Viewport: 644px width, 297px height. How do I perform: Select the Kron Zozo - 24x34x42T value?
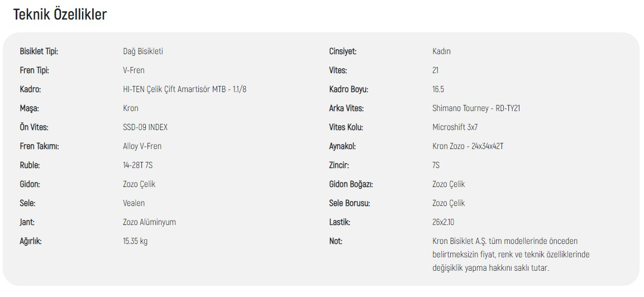pos(468,146)
